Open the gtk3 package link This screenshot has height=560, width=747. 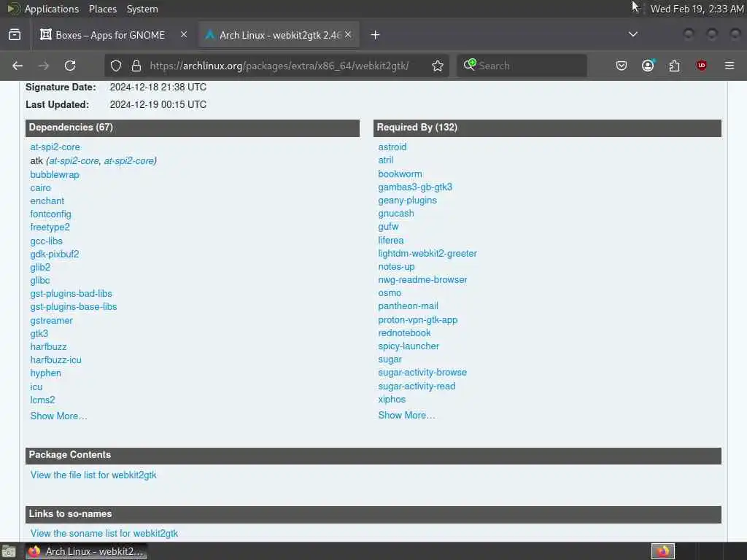pyautogui.click(x=39, y=333)
